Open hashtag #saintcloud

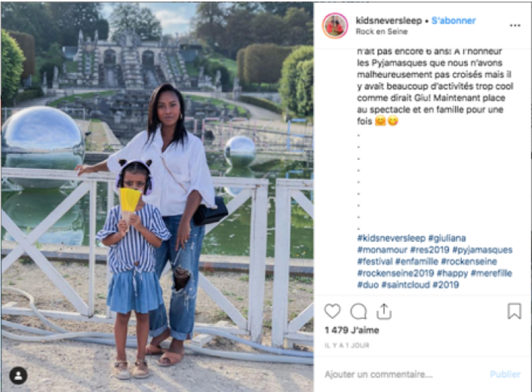pos(405,285)
